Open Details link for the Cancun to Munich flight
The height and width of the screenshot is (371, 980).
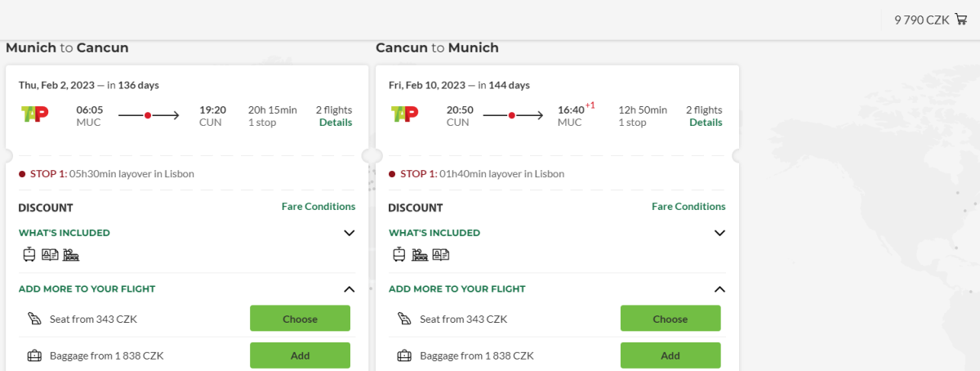(706, 123)
